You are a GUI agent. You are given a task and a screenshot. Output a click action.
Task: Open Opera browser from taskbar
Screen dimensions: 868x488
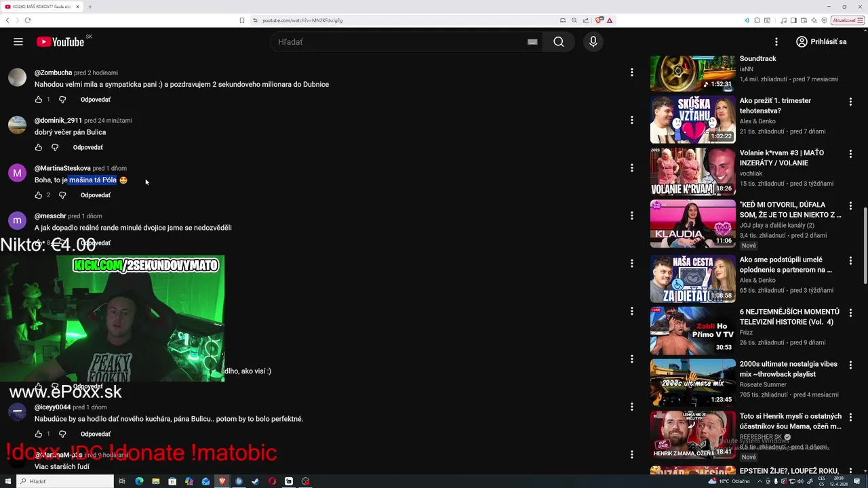(x=272, y=481)
